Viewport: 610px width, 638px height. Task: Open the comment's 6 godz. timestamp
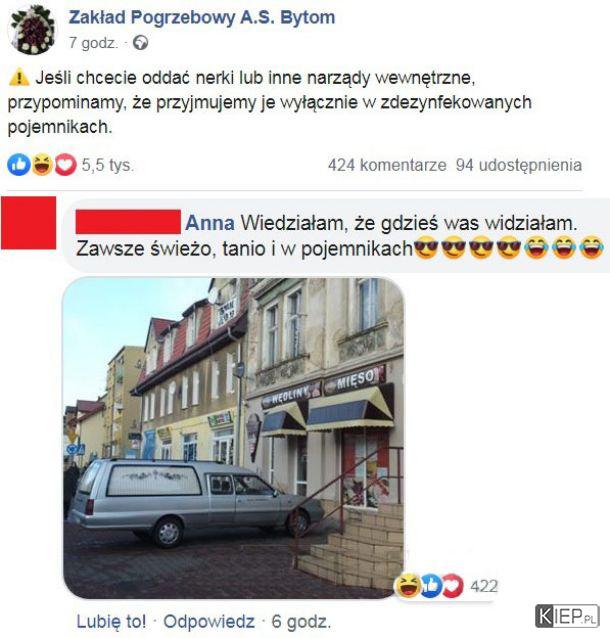tap(301, 622)
